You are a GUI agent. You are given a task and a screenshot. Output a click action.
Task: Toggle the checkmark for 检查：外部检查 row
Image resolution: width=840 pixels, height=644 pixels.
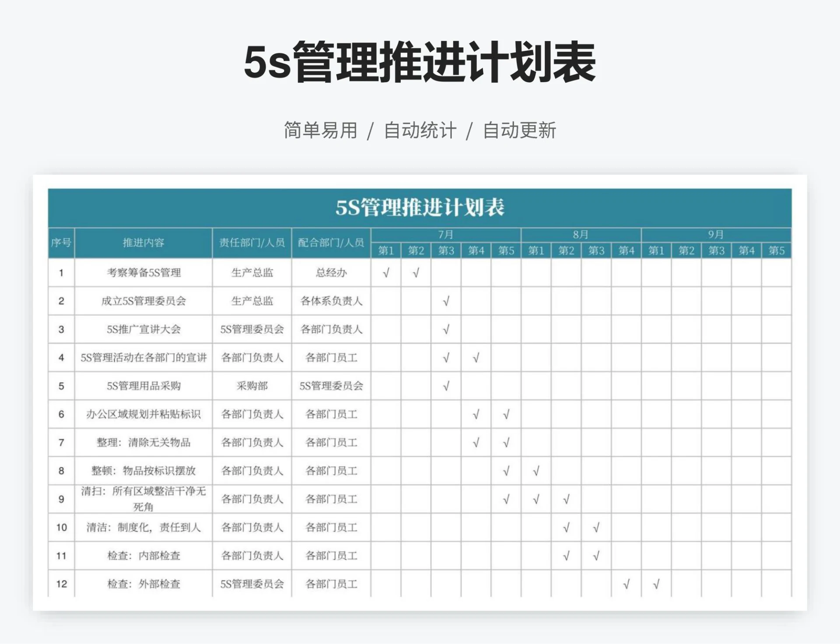tap(625, 583)
